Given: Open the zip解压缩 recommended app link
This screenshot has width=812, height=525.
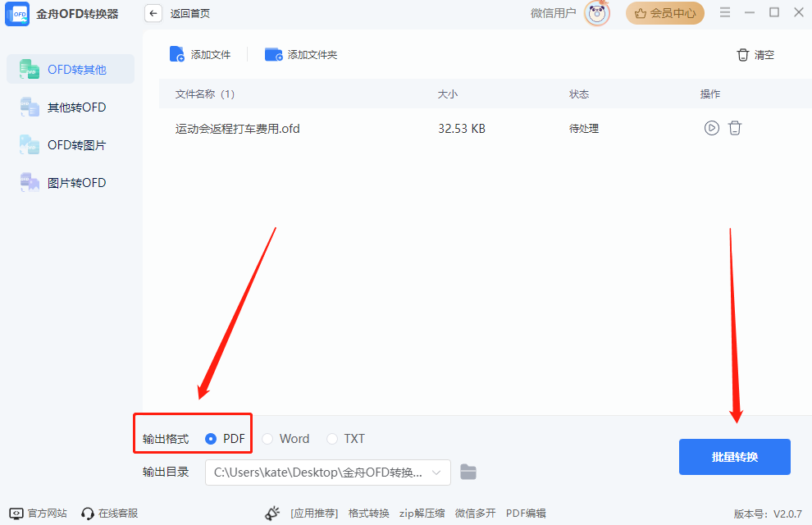Looking at the screenshot, I should point(422,513).
